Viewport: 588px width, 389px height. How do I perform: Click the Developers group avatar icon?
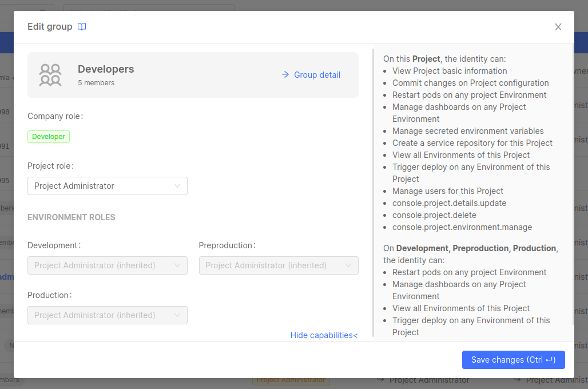[50, 75]
